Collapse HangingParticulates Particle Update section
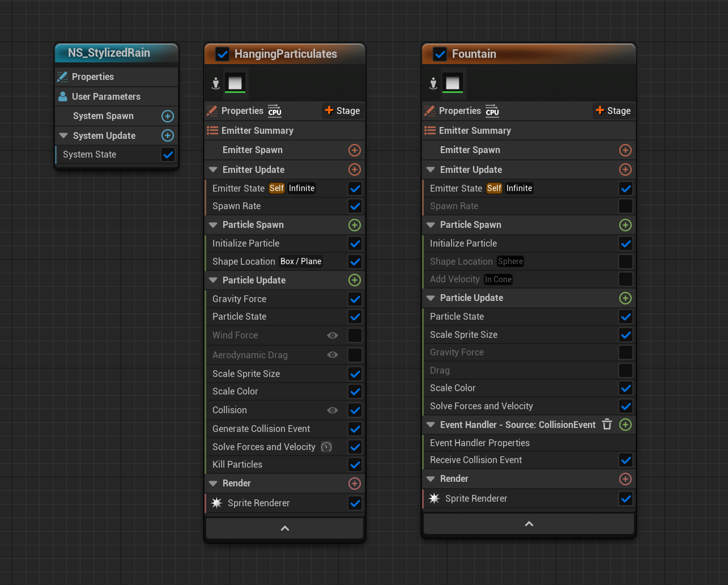This screenshot has width=728, height=585. click(x=213, y=280)
